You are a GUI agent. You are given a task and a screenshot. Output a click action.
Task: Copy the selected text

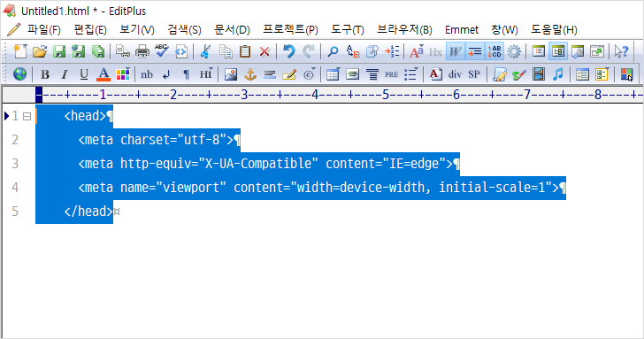click(x=226, y=51)
